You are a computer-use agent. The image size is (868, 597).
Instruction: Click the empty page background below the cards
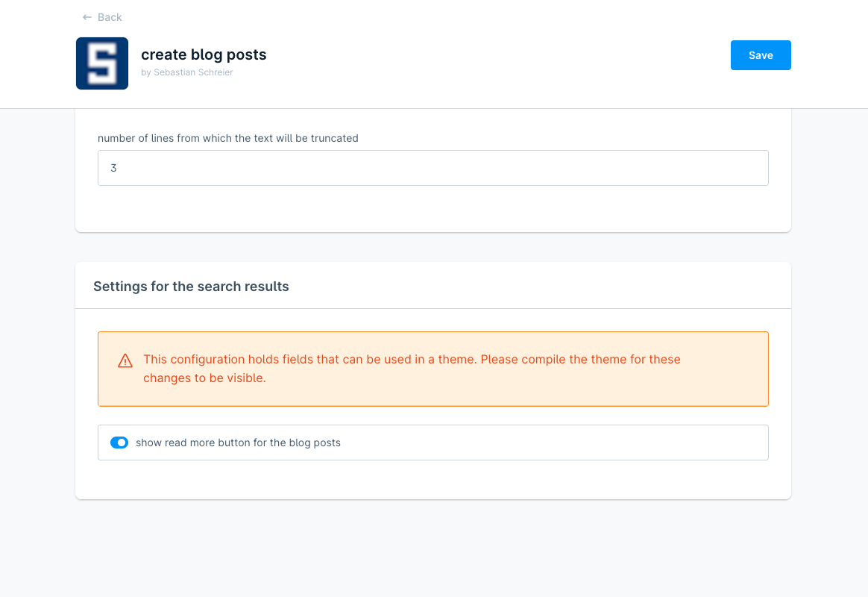pyautogui.click(x=433, y=548)
